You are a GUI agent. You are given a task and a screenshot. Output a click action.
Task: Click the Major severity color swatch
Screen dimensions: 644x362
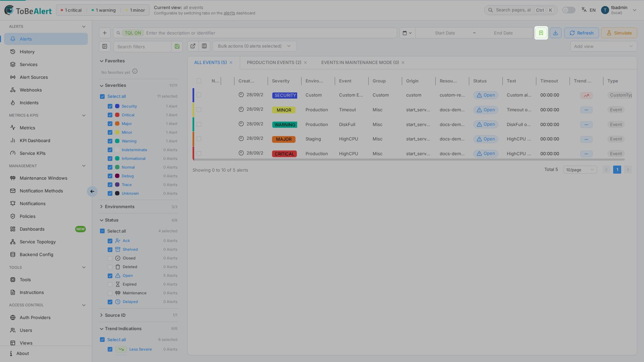pyautogui.click(x=117, y=124)
